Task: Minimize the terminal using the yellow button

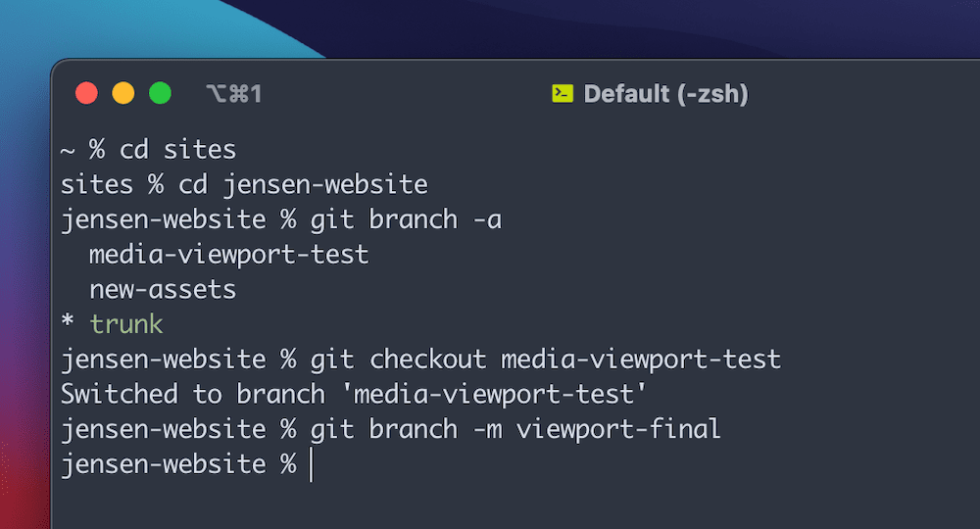Action: (123, 94)
